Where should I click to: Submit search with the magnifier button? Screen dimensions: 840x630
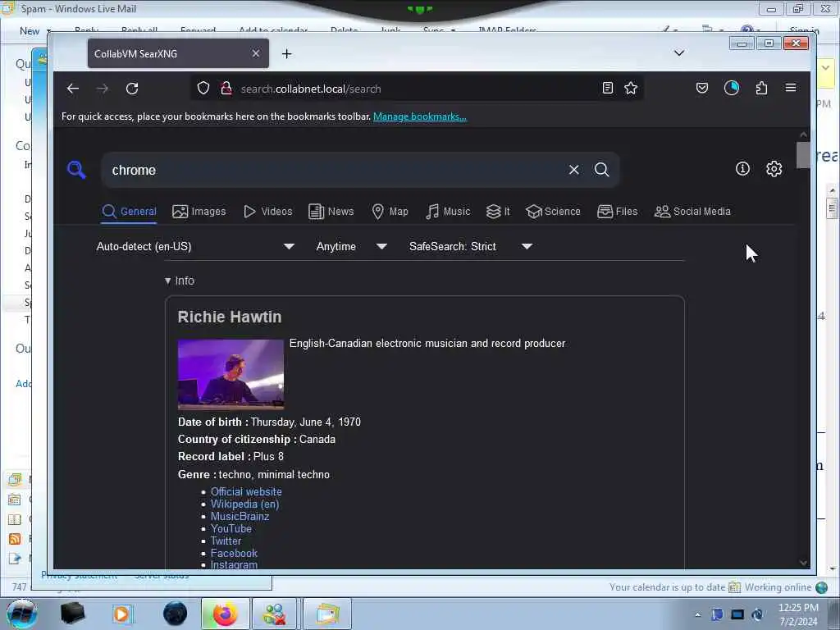601,170
